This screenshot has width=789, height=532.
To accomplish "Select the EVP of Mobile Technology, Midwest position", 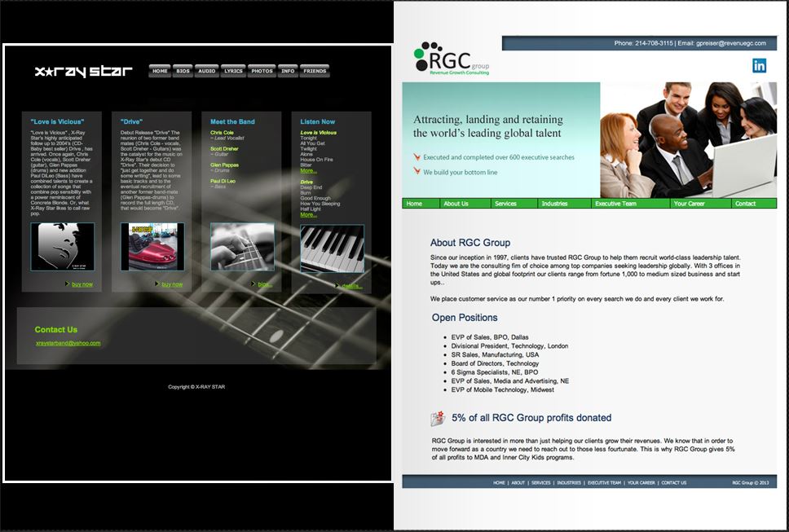I will [502, 389].
